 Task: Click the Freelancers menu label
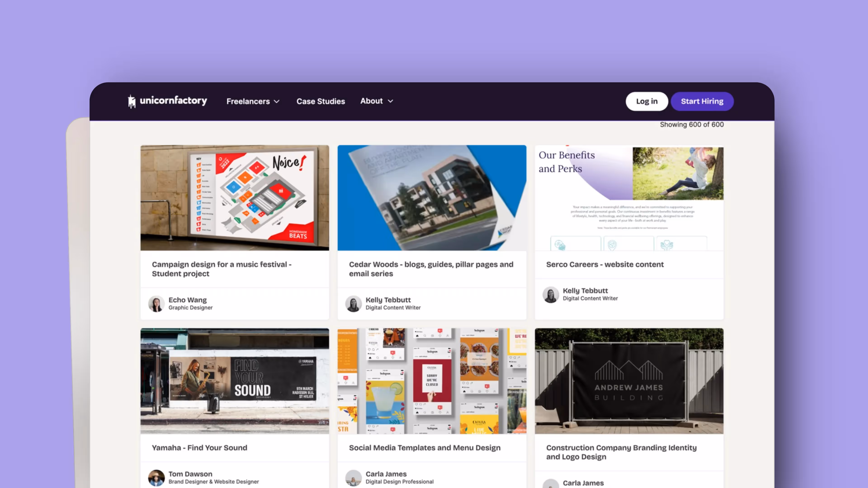click(248, 101)
